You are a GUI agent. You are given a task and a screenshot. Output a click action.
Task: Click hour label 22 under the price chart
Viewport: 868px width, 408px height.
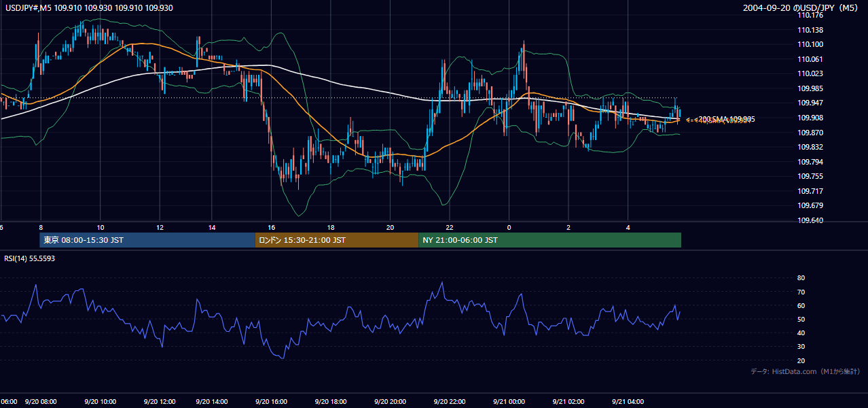[450, 226]
